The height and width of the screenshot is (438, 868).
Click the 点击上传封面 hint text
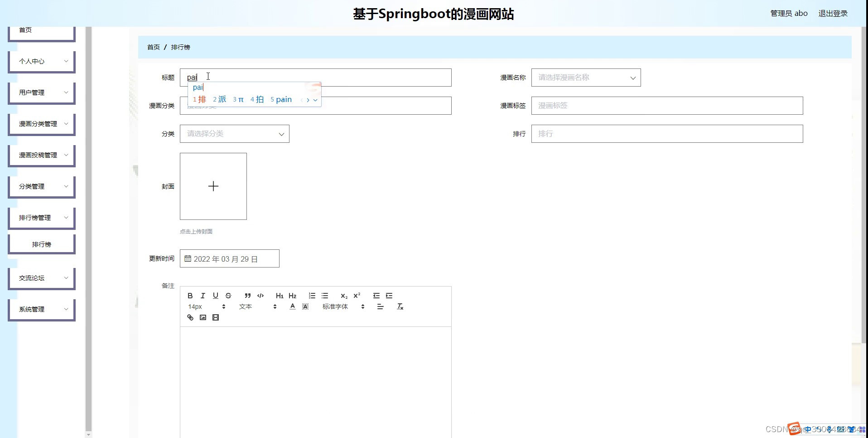coord(196,232)
